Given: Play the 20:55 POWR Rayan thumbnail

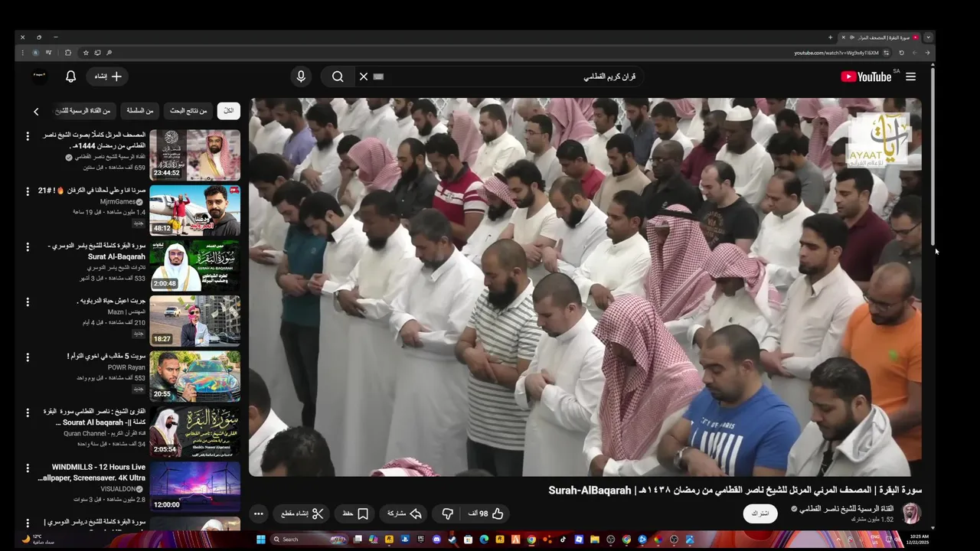Looking at the screenshot, I should point(194,376).
